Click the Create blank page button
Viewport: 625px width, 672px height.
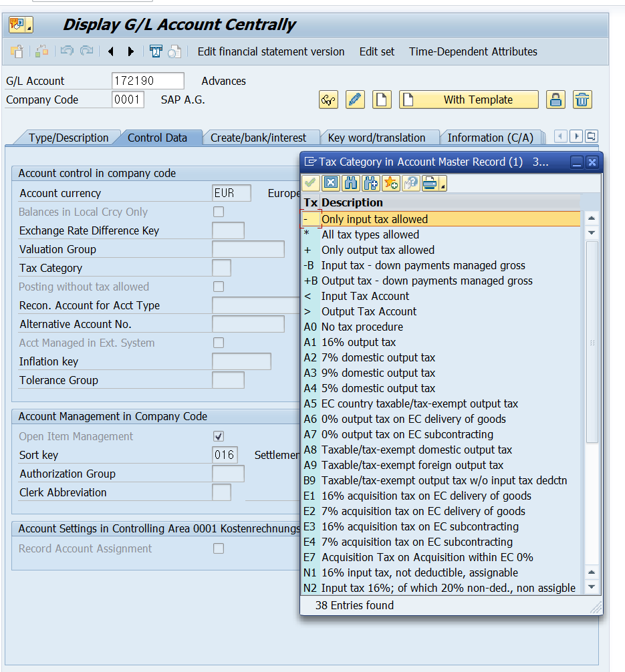coord(382,100)
